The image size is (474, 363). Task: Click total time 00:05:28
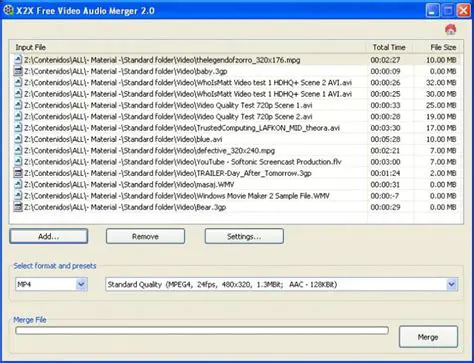click(x=385, y=139)
